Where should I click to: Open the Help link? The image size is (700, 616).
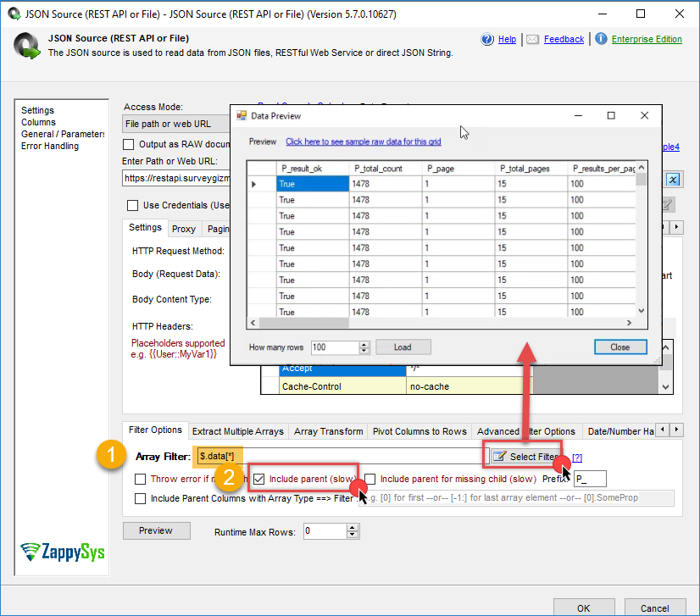point(507,39)
